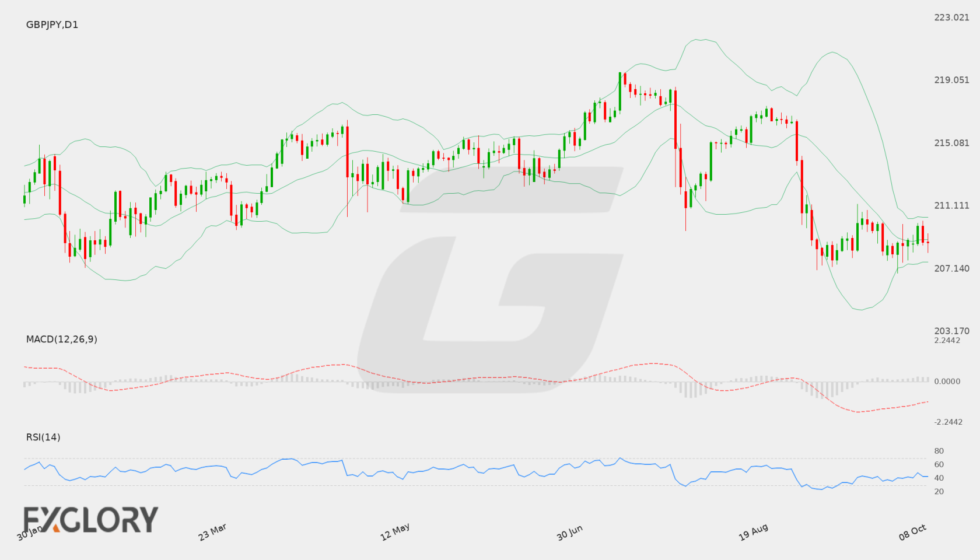Click the RSI 40 level label

coord(939,478)
